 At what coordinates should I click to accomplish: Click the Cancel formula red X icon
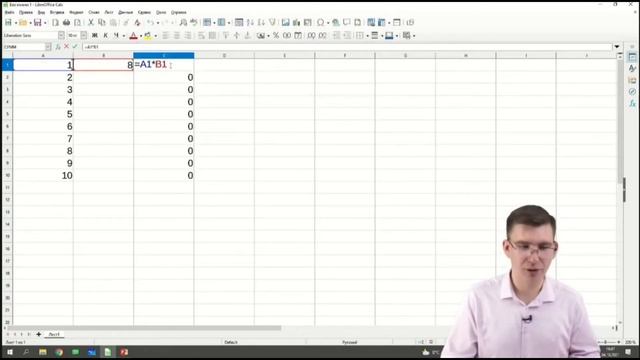[67, 47]
